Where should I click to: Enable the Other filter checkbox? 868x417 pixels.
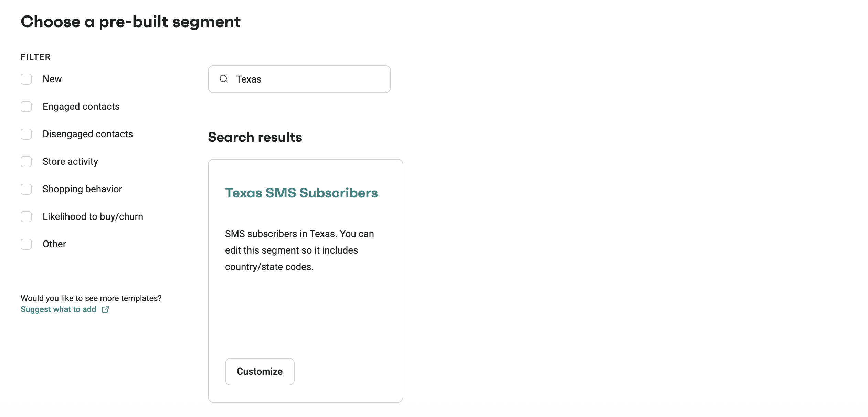click(26, 244)
